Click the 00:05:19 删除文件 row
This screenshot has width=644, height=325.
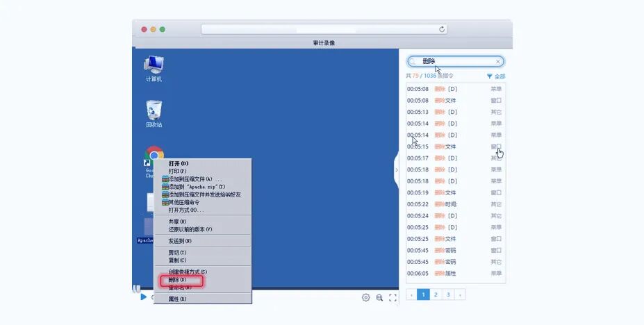tap(455, 193)
